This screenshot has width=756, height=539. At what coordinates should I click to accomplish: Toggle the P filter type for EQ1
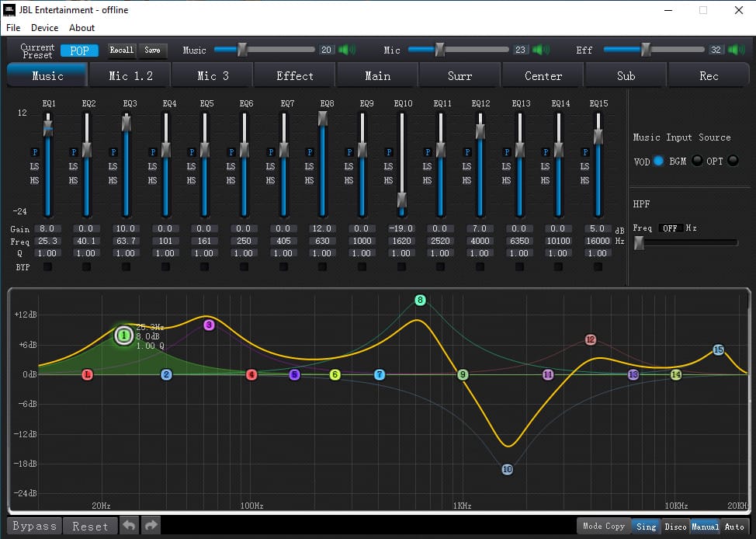click(35, 152)
